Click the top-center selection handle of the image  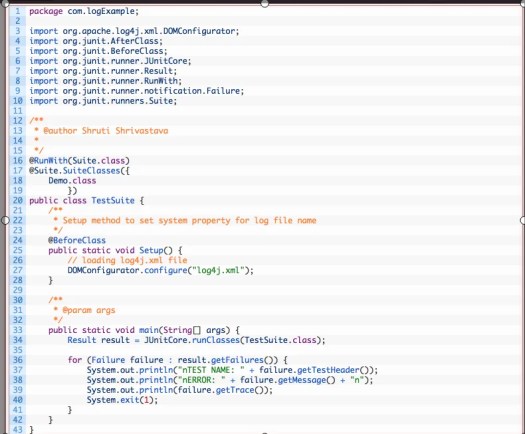[265, 4]
